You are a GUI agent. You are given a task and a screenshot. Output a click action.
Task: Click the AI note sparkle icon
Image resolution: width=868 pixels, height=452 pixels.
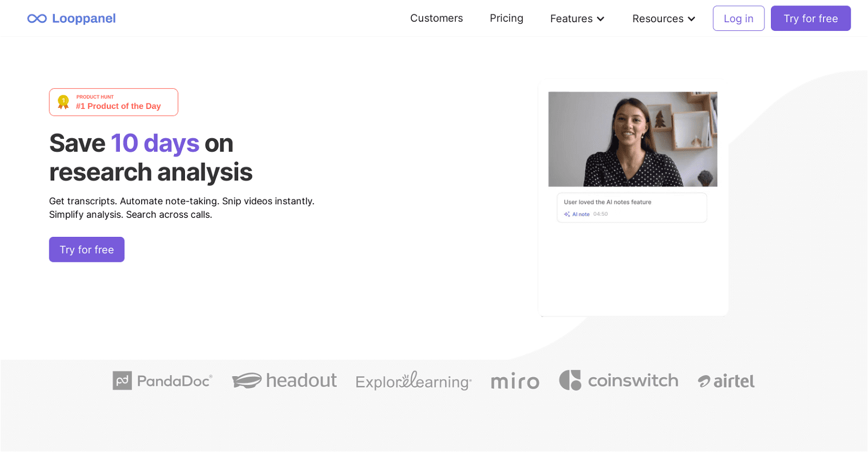pos(567,214)
